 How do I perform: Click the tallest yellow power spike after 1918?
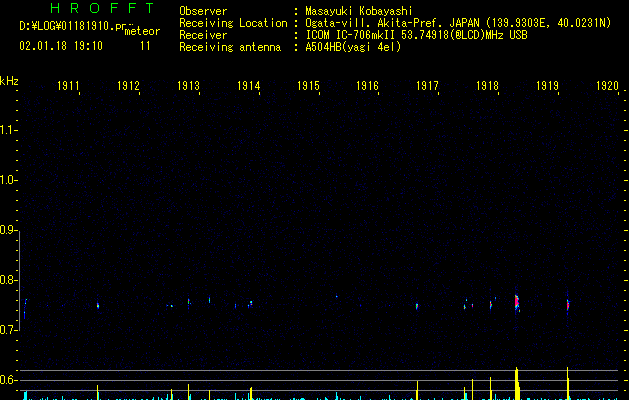pos(517,384)
